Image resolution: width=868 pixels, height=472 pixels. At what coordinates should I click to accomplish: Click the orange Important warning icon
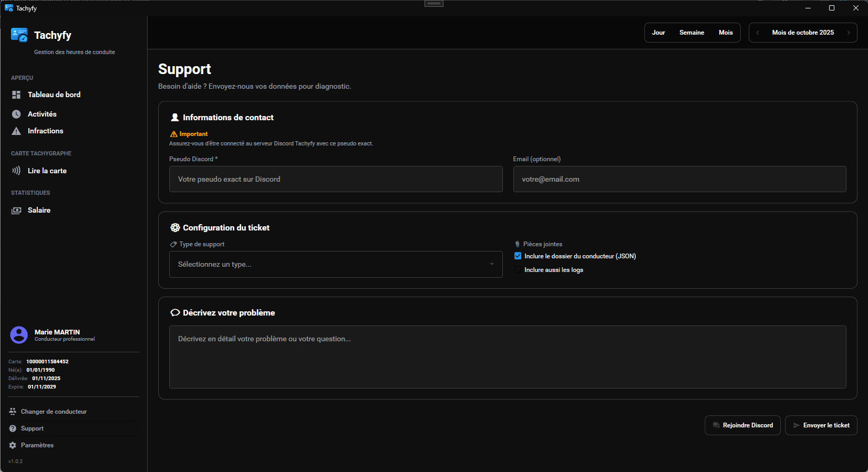click(x=173, y=134)
